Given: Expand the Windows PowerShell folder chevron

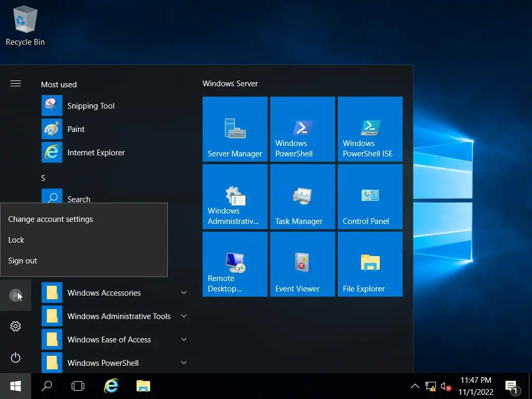Looking at the screenshot, I should 184,363.
